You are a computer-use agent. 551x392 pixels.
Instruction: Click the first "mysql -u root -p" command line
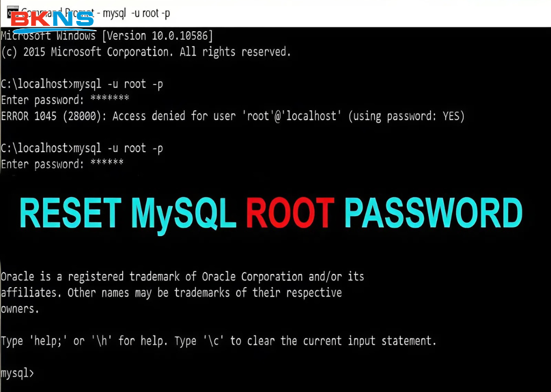tap(82, 84)
